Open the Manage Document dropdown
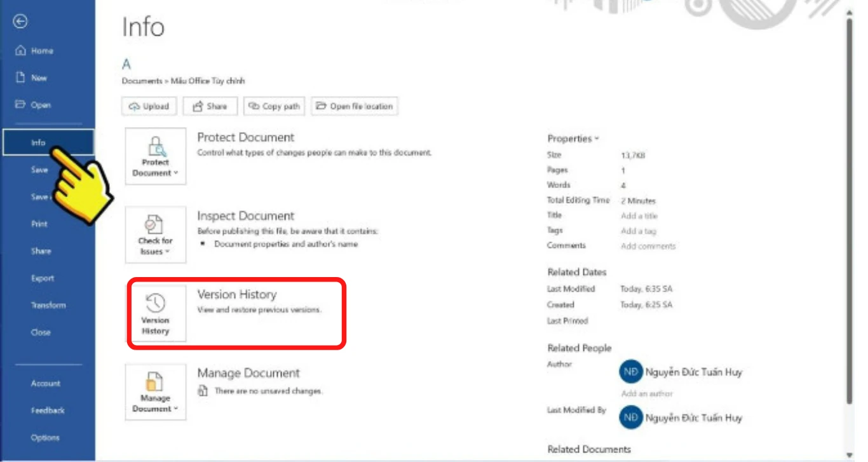The image size is (868, 462). coord(156,391)
